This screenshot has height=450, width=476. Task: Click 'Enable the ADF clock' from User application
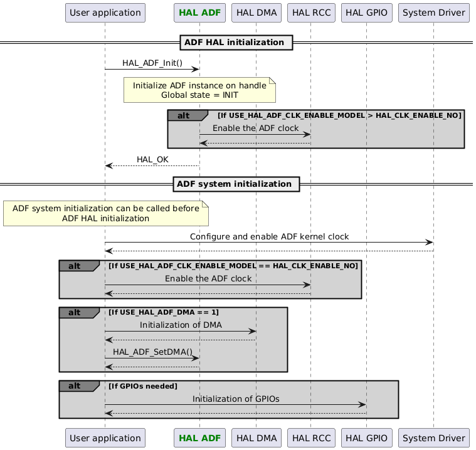point(208,279)
